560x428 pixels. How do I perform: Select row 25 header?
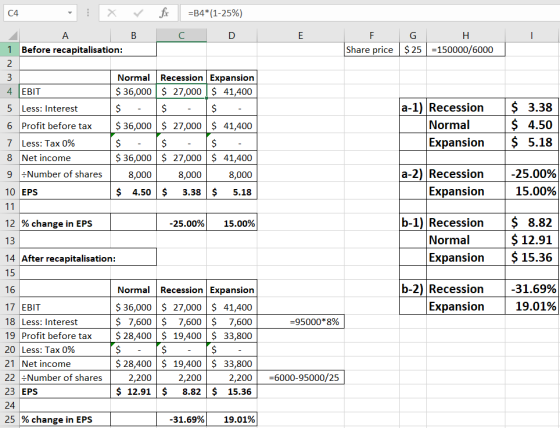(x=10, y=419)
